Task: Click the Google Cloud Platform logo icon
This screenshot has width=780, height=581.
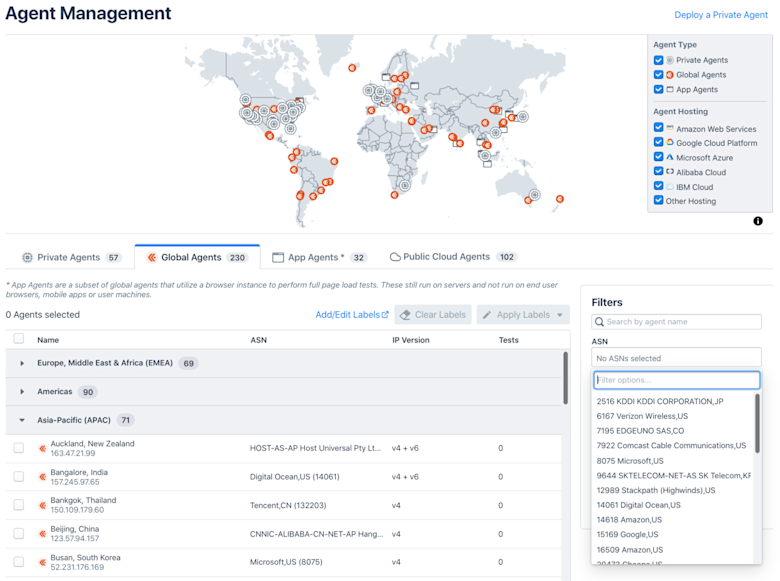Action: pos(670,142)
